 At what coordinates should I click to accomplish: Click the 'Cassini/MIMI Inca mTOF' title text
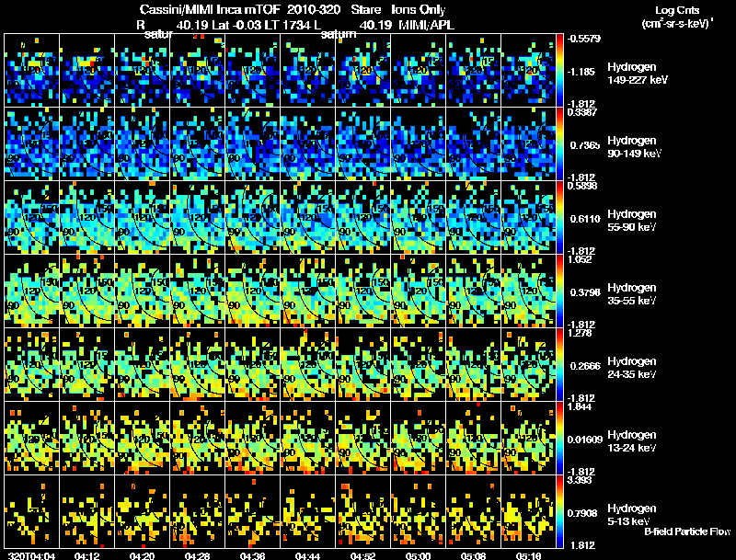[x=210, y=9]
